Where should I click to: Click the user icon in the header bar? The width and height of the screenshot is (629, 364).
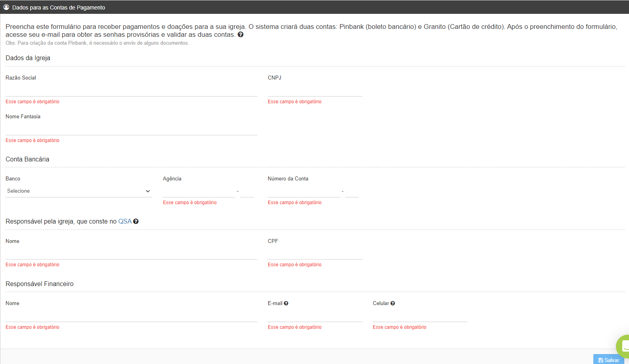[x=6, y=7]
